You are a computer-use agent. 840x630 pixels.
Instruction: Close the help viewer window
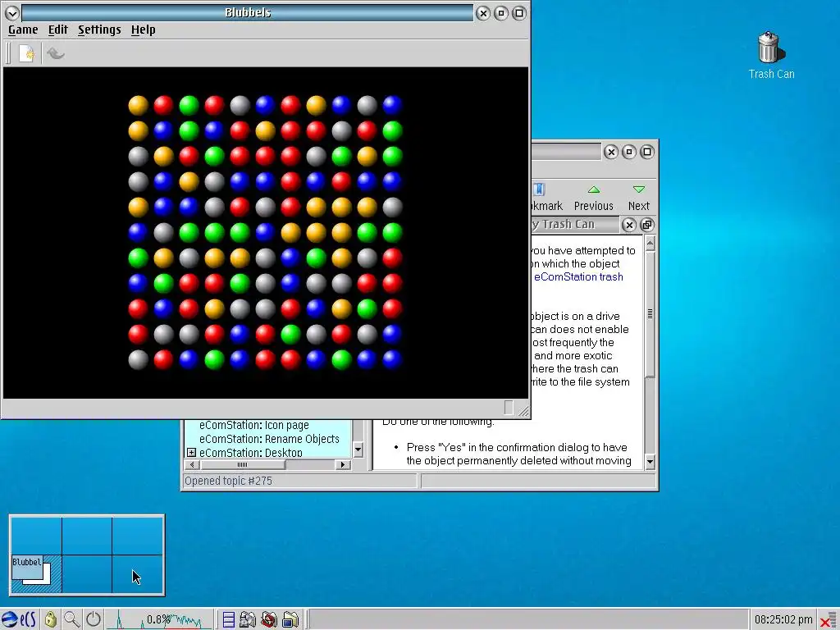(x=611, y=152)
